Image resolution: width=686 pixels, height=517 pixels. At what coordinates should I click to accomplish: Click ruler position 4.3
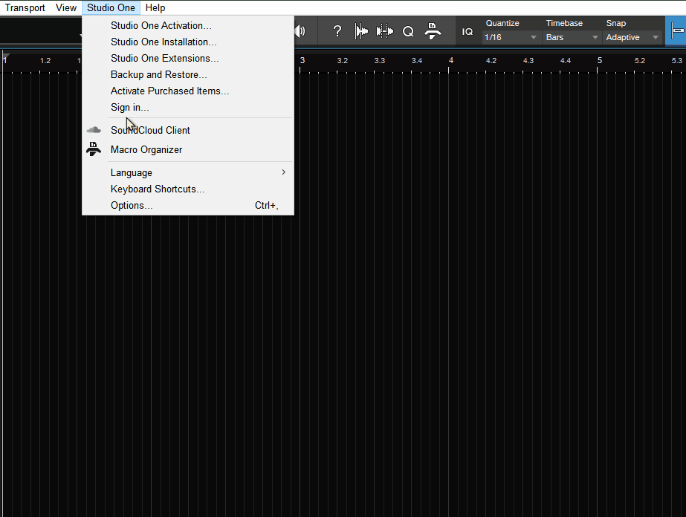(x=528, y=61)
